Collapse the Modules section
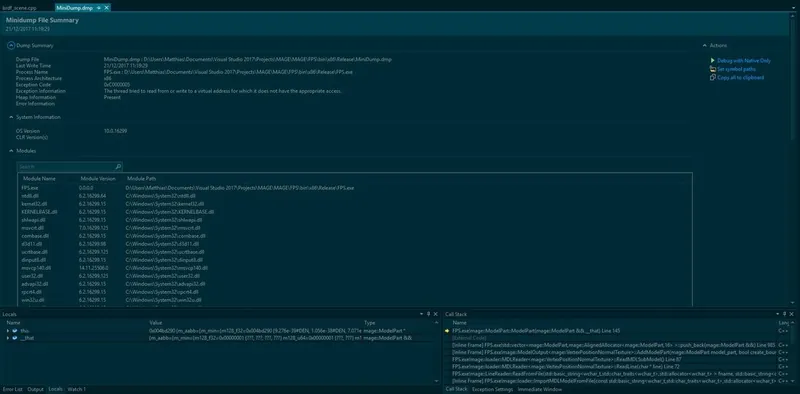This screenshot has width=800, height=394. [11, 151]
